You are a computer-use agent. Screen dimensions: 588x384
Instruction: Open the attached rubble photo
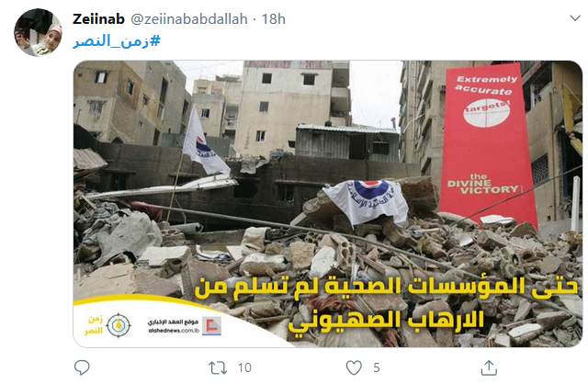click(328, 204)
